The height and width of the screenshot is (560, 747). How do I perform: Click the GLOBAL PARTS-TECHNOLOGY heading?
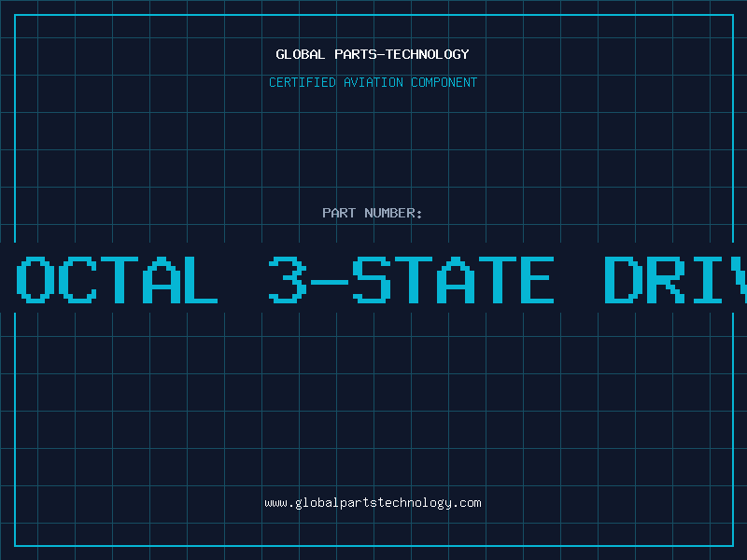click(373, 54)
